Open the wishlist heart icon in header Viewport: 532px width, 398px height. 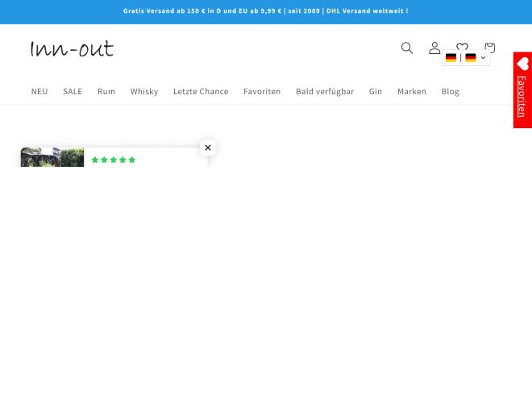[x=462, y=46]
